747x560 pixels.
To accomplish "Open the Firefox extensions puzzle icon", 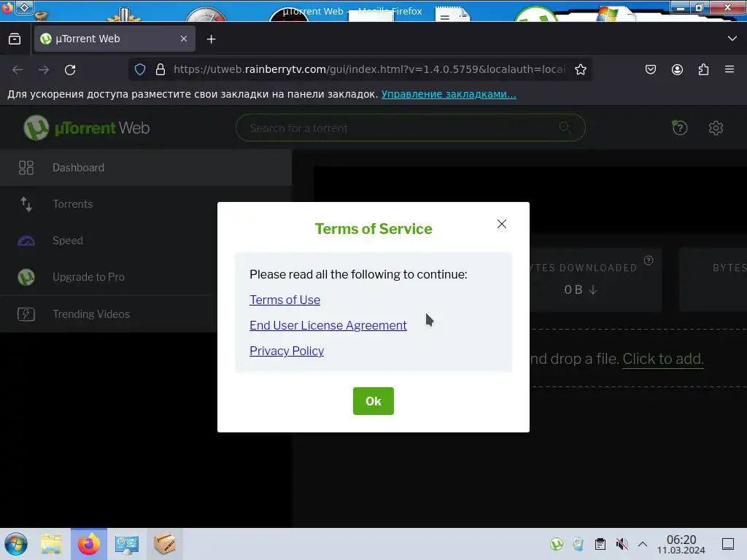I will [x=703, y=69].
